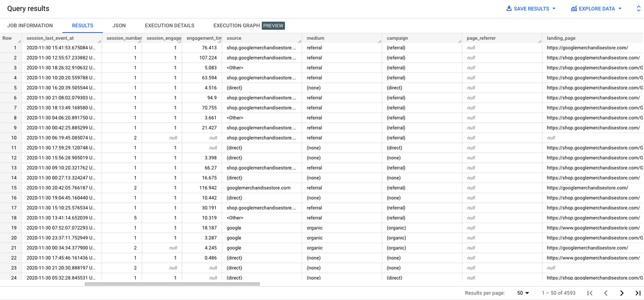Open the JSON tab
644x300 pixels.
coord(119,25)
